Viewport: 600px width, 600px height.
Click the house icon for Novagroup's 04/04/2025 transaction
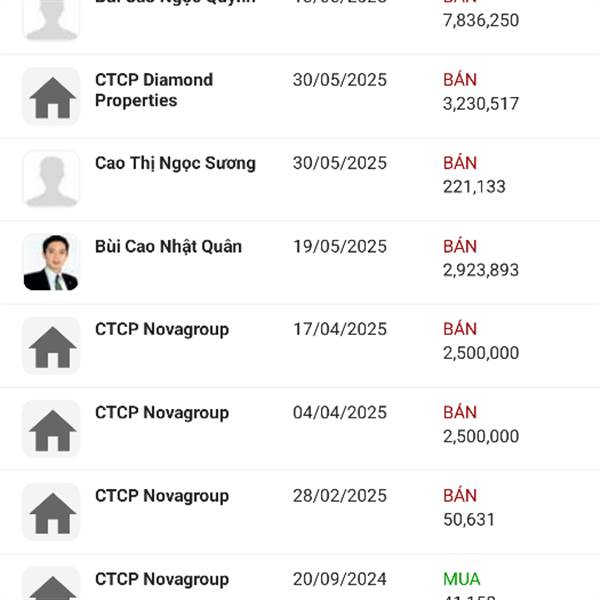point(51,428)
